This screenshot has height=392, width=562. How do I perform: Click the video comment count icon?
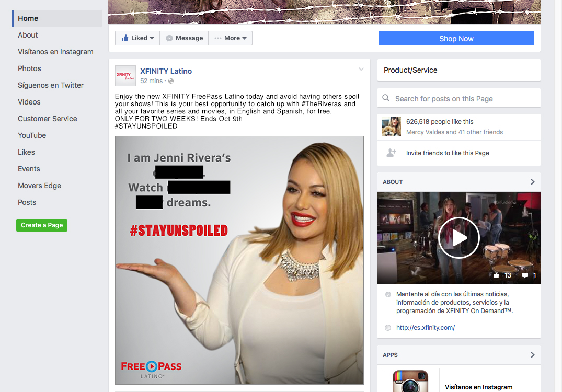(x=525, y=275)
